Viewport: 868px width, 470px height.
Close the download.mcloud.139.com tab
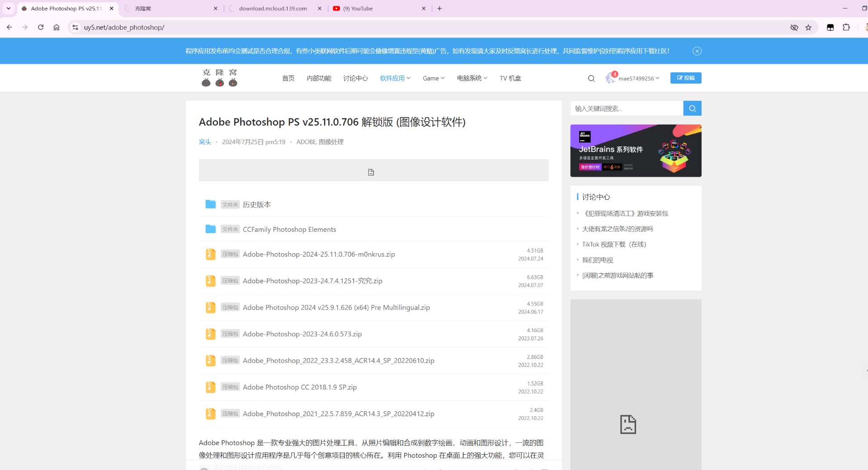pyautogui.click(x=320, y=8)
